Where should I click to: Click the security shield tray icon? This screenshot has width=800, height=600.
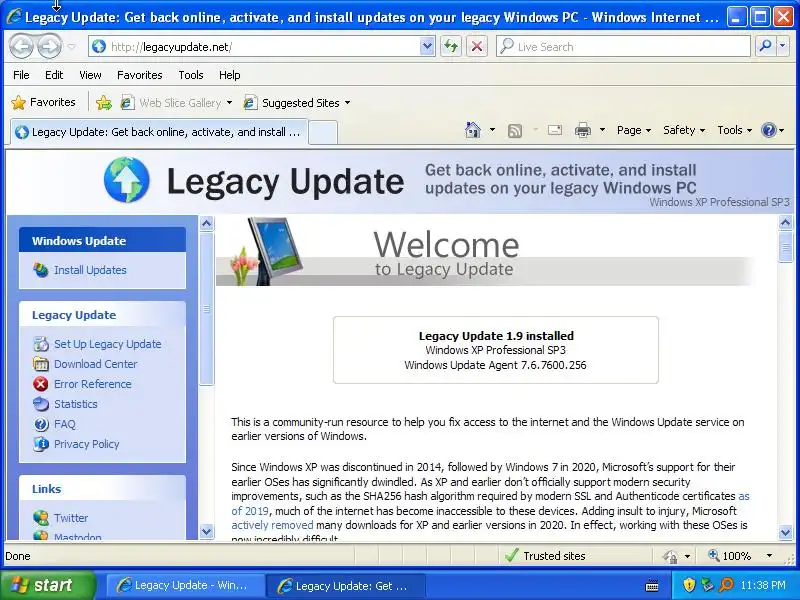coord(689,585)
